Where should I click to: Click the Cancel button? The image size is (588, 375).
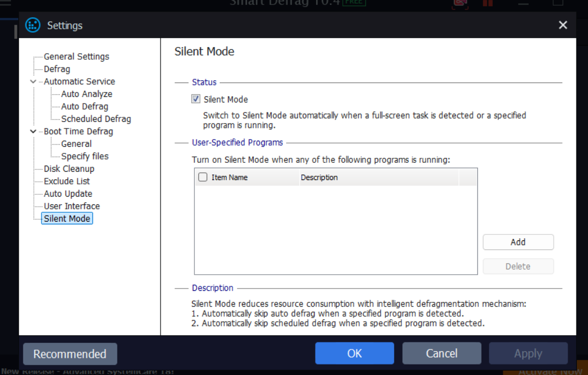click(441, 353)
